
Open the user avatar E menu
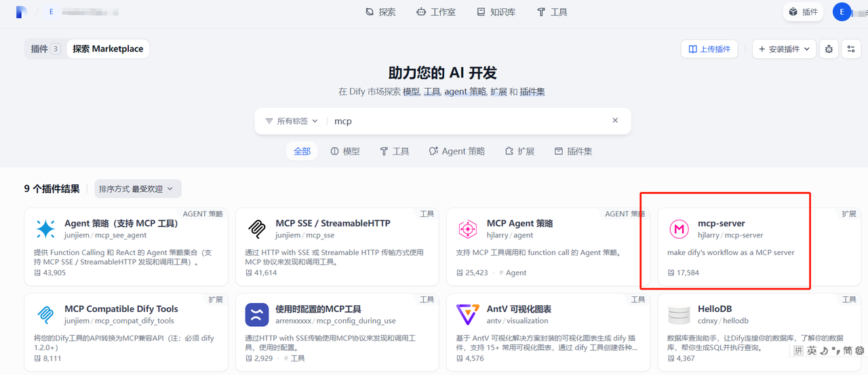[842, 12]
